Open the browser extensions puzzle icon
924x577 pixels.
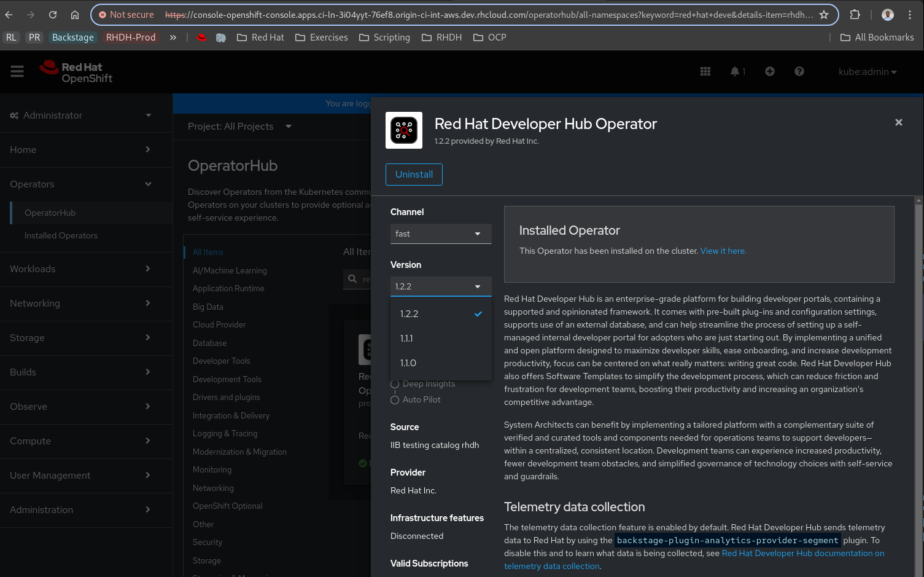tap(855, 15)
